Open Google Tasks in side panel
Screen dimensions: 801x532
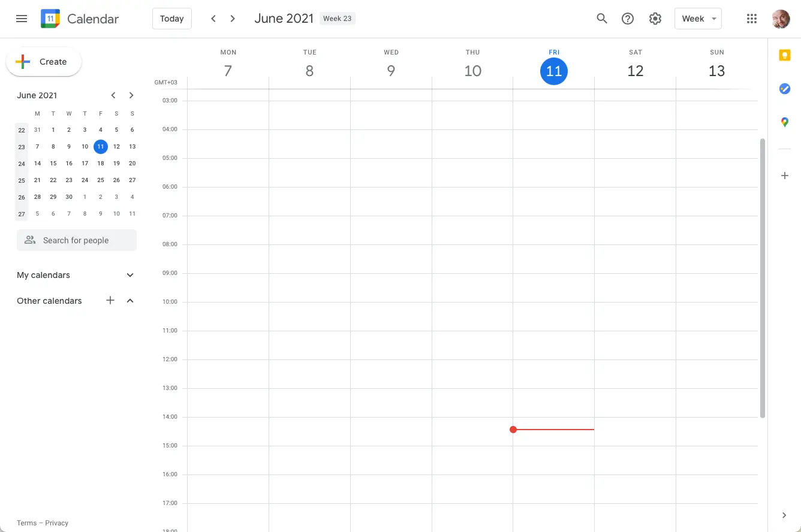pyautogui.click(x=784, y=89)
